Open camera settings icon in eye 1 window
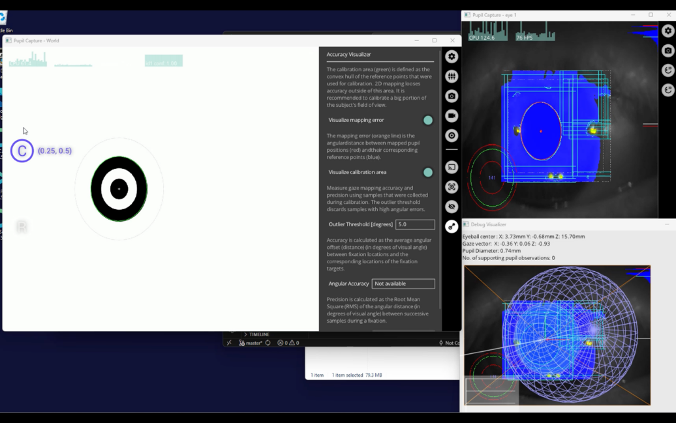 tap(667, 51)
